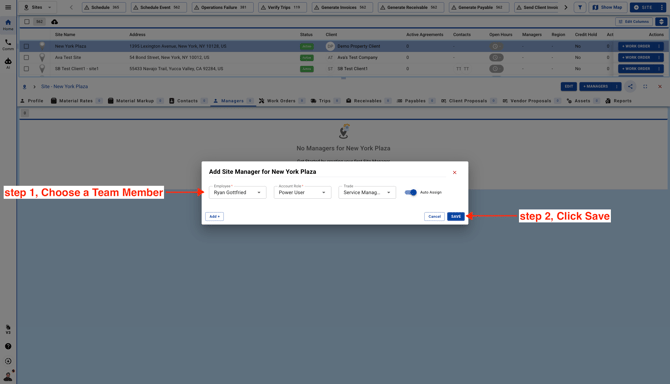Sort by the Site Name column header
The width and height of the screenshot is (670, 384).
(x=65, y=35)
